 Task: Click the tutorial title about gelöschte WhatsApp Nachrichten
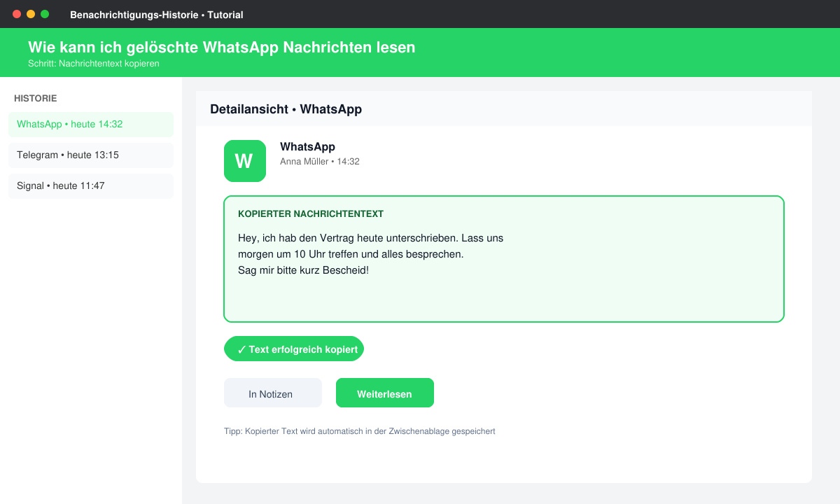pos(222,48)
